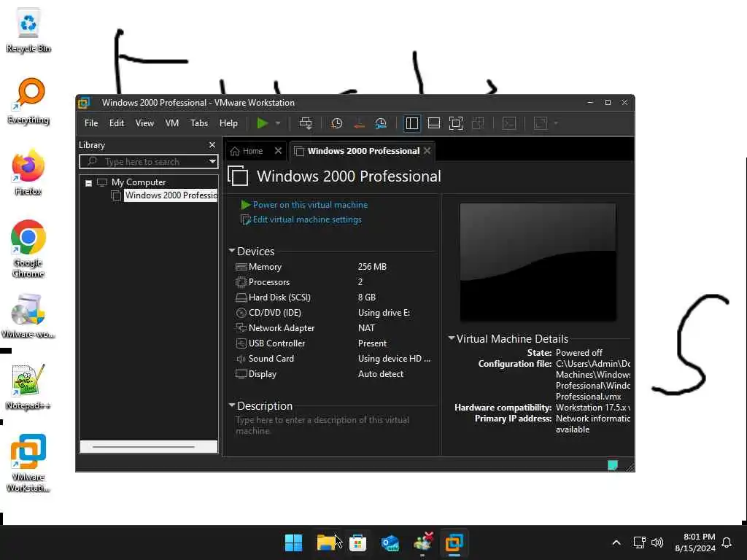Take a snapshot of this virtual machine
Image resolution: width=747 pixels, height=560 pixels.
(x=337, y=123)
